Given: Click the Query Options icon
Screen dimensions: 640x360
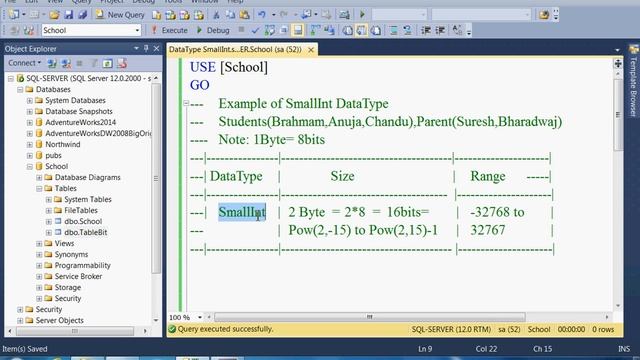Looking at the screenshot, I should (x=284, y=30).
